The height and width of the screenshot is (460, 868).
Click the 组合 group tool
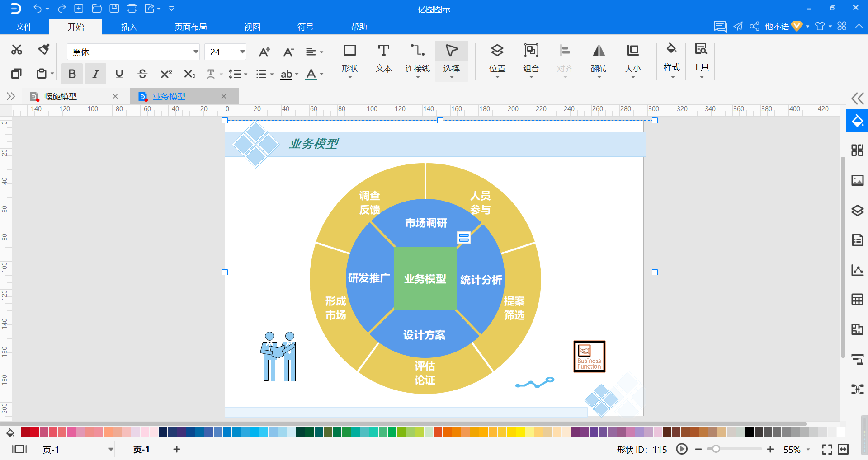(x=531, y=60)
